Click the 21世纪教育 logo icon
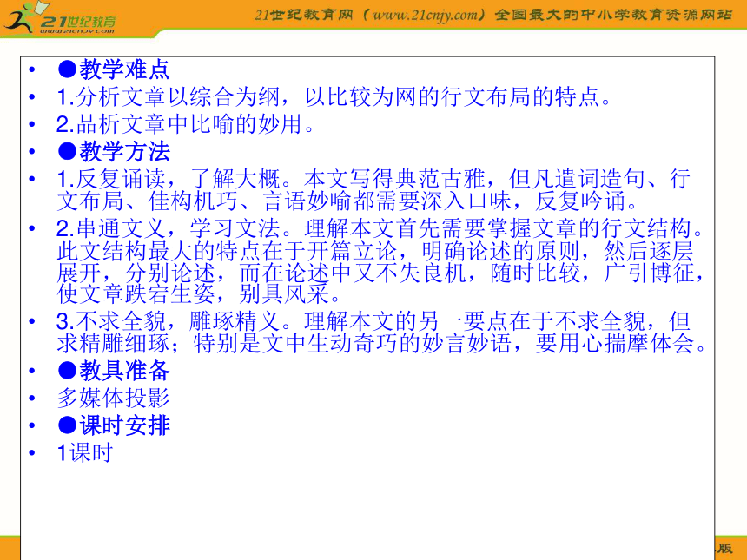 coord(59,18)
